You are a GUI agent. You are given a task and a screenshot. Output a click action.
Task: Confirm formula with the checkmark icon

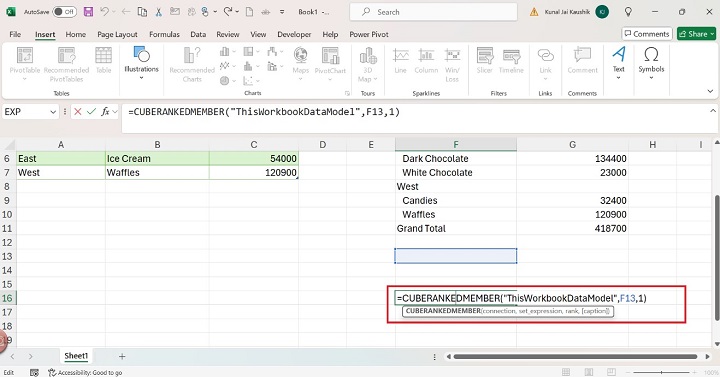91,112
